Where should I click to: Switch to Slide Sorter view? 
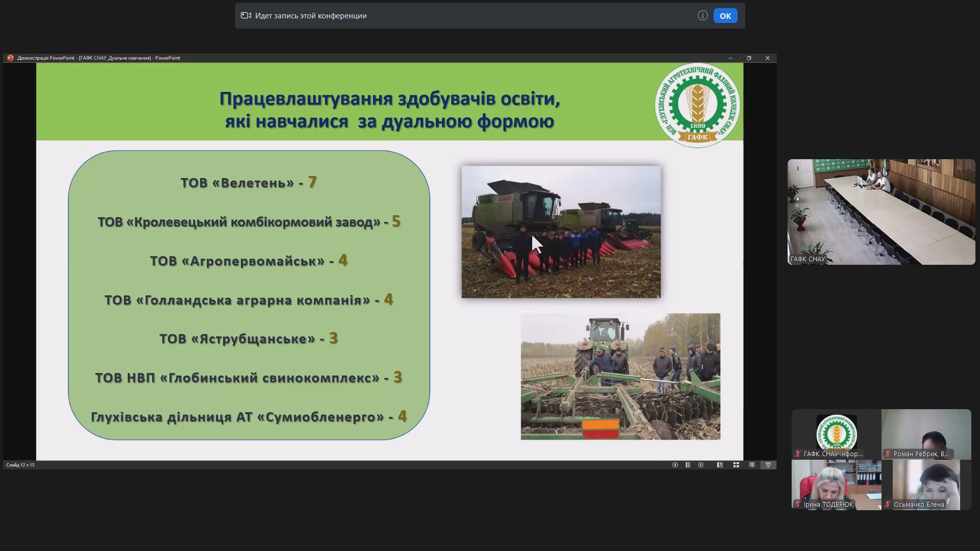pyautogui.click(x=736, y=465)
